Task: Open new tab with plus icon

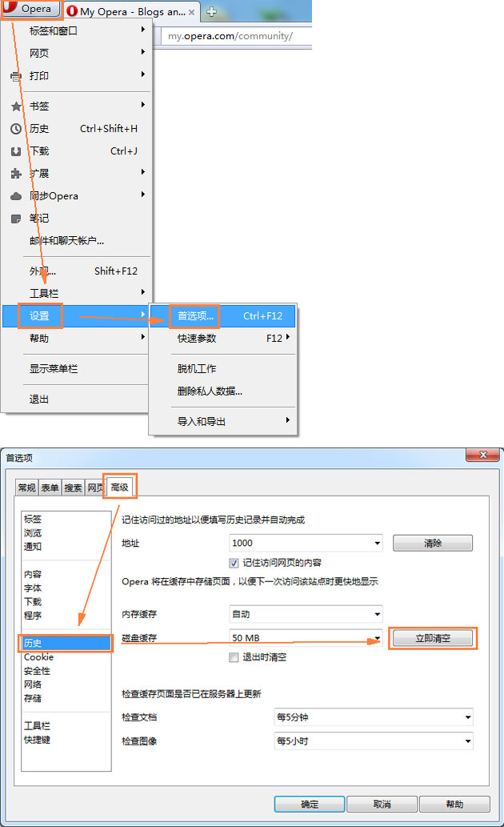Action: (x=211, y=11)
